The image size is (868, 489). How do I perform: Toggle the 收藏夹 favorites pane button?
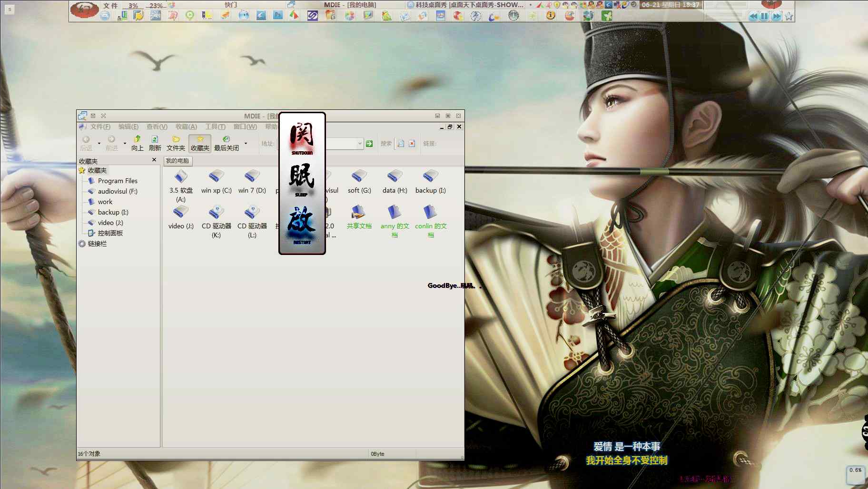coord(200,143)
